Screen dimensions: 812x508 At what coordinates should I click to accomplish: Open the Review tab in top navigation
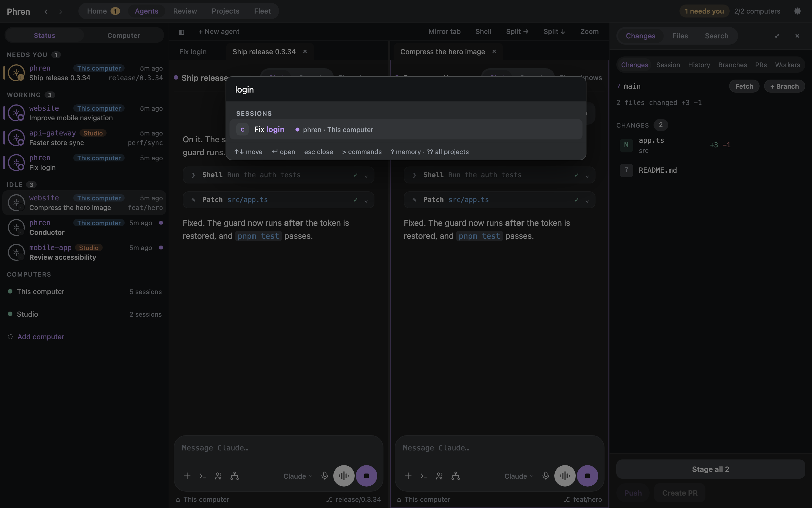[185, 11]
